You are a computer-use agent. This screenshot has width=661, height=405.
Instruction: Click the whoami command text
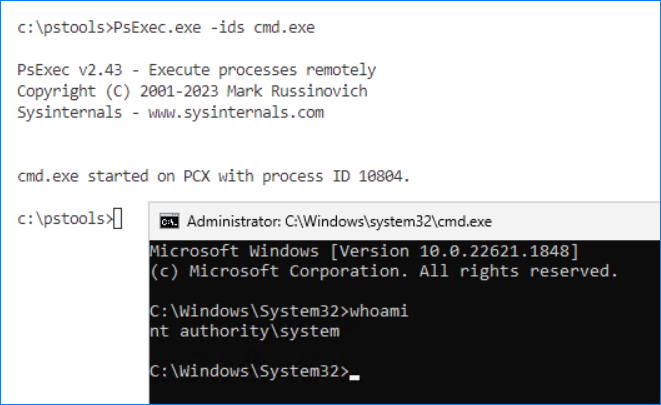pyautogui.click(x=379, y=311)
